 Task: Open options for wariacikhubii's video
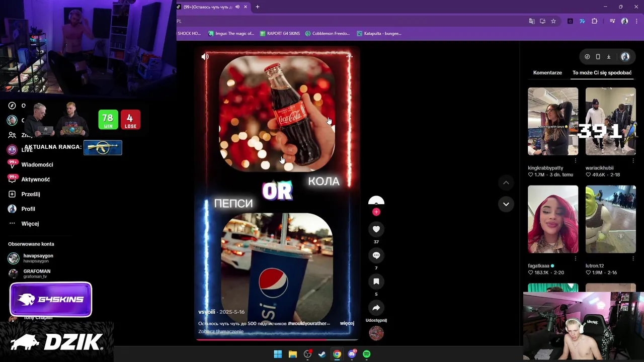[x=633, y=161]
